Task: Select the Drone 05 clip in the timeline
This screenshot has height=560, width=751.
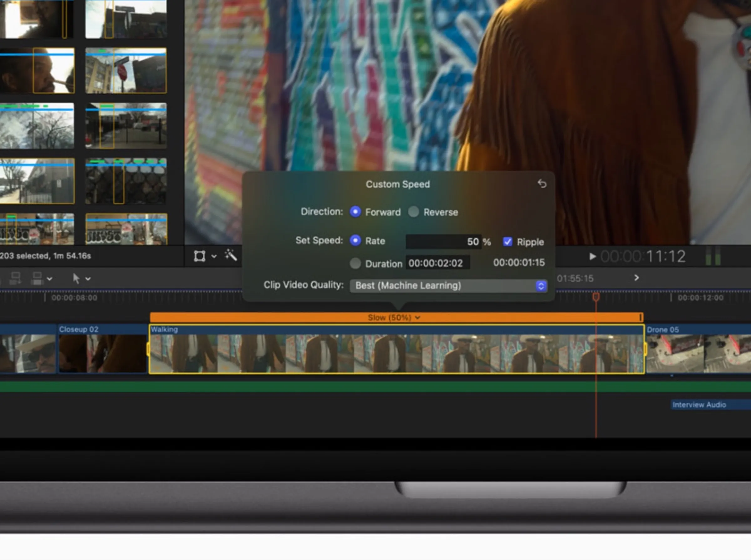Action: (x=699, y=353)
